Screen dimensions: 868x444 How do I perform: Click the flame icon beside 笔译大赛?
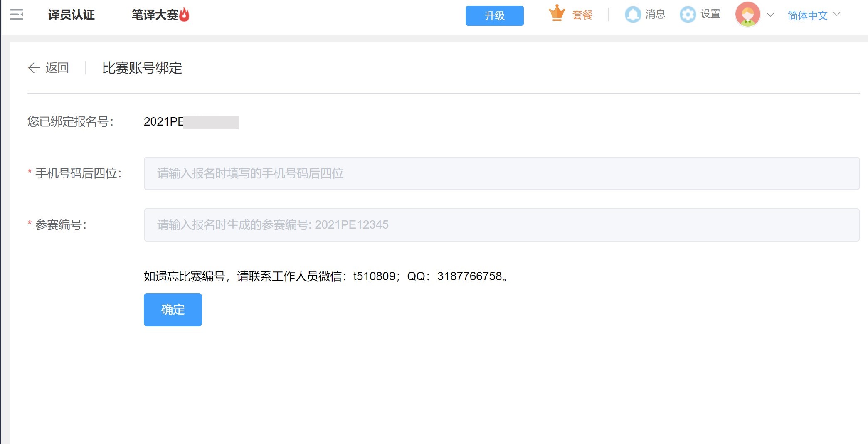pyautogui.click(x=185, y=15)
